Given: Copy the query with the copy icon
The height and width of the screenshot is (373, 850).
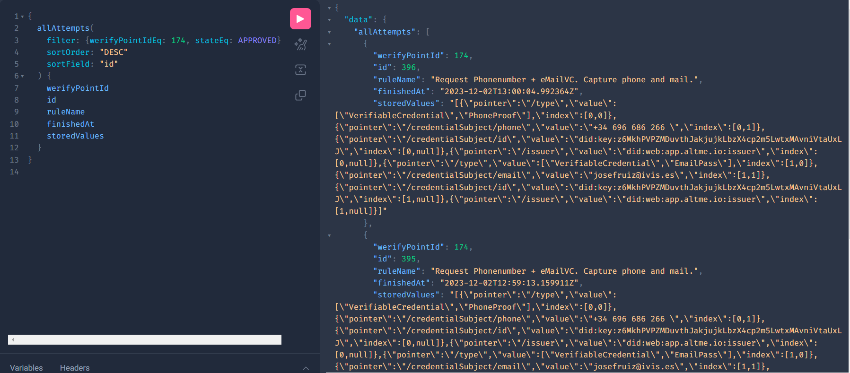Looking at the screenshot, I should [300, 95].
